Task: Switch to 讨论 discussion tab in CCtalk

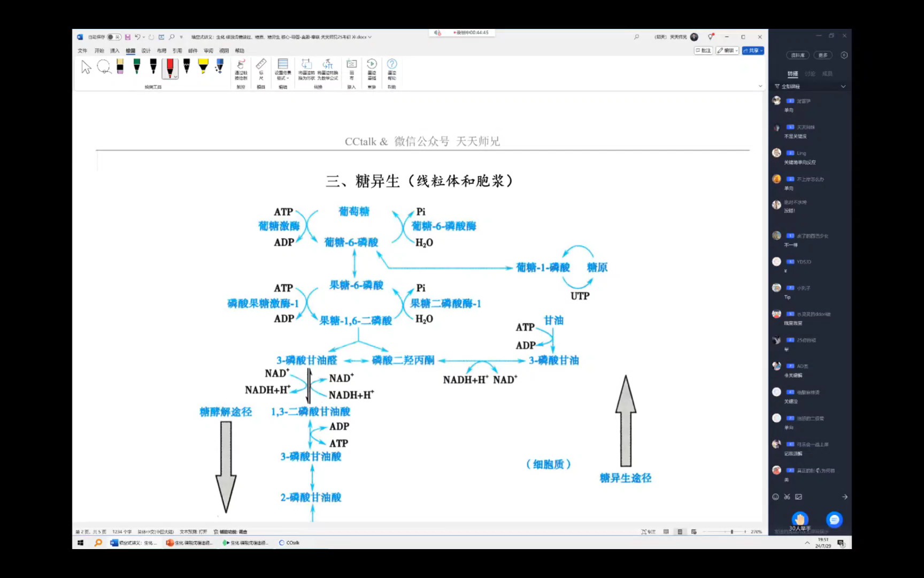Action: click(x=810, y=74)
